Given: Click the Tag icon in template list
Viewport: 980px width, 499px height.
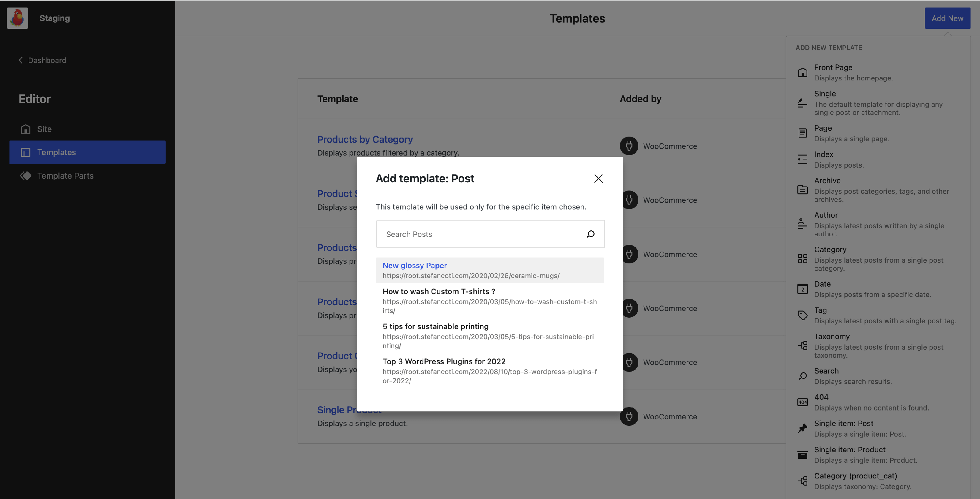Looking at the screenshot, I should click(x=802, y=315).
